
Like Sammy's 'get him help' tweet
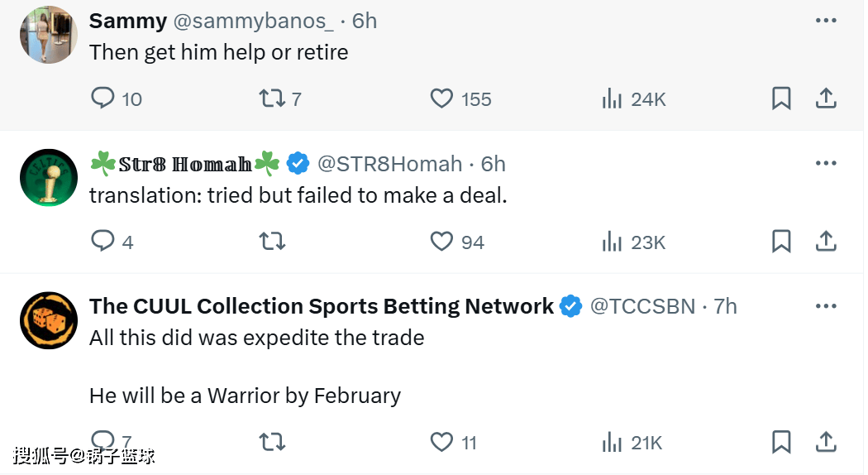pyautogui.click(x=442, y=99)
